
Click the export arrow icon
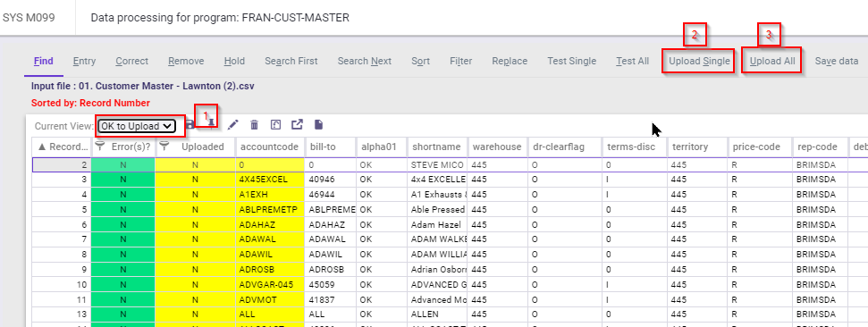tap(298, 125)
